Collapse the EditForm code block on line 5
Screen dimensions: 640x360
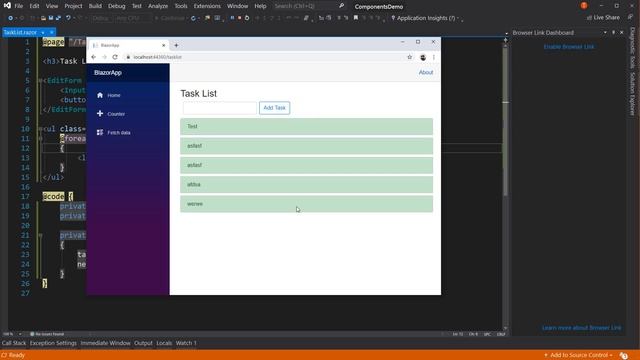point(40,80)
